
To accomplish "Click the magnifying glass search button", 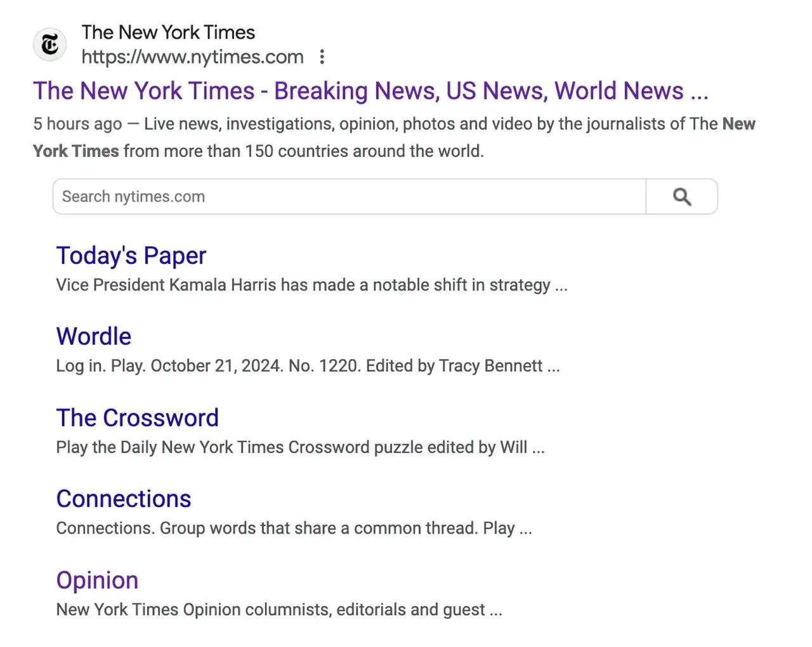I will tap(682, 197).
